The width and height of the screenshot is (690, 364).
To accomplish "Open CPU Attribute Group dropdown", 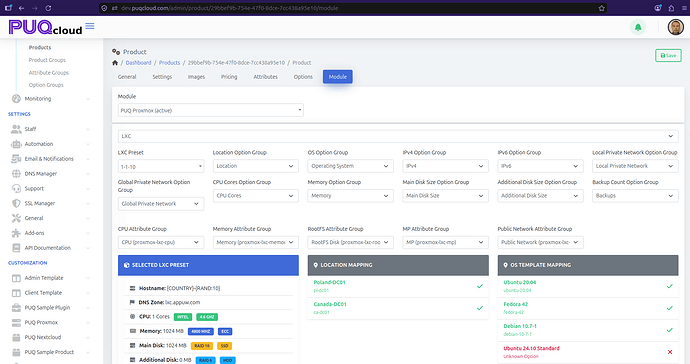I will (161, 242).
